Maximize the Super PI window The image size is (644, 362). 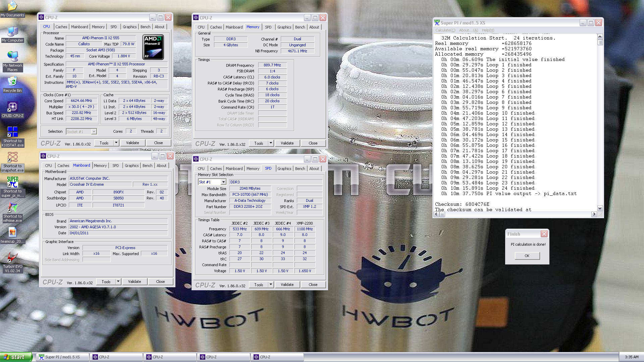click(x=591, y=23)
